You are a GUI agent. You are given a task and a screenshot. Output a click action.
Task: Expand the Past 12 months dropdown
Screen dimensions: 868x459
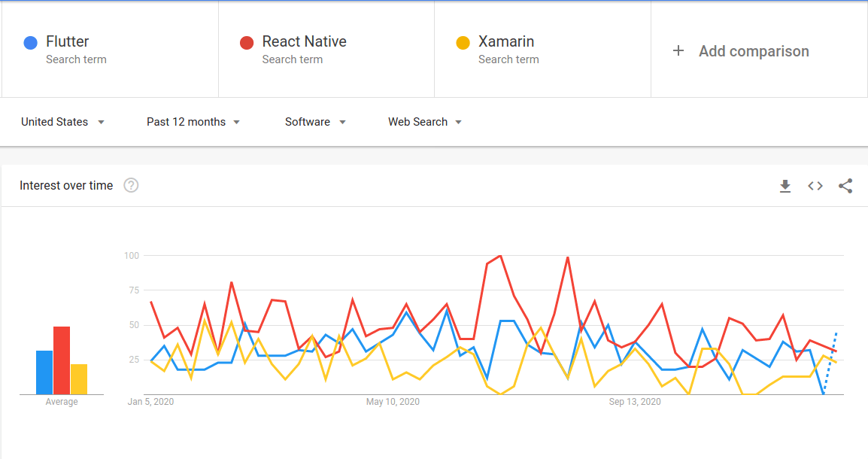coord(193,122)
